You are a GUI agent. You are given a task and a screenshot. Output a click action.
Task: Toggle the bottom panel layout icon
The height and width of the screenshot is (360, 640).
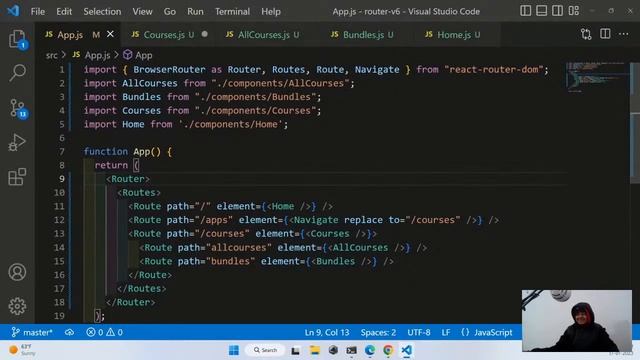[x=541, y=11]
